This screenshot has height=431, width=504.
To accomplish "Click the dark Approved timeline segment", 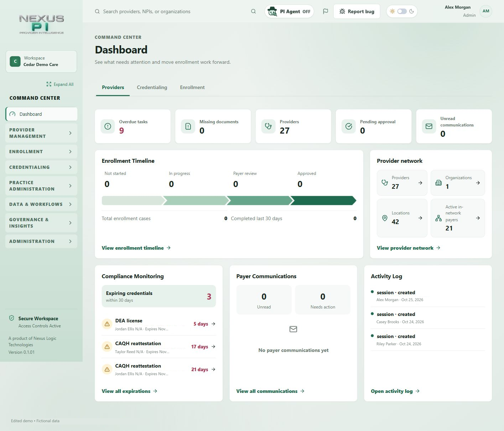I will coord(323,201).
